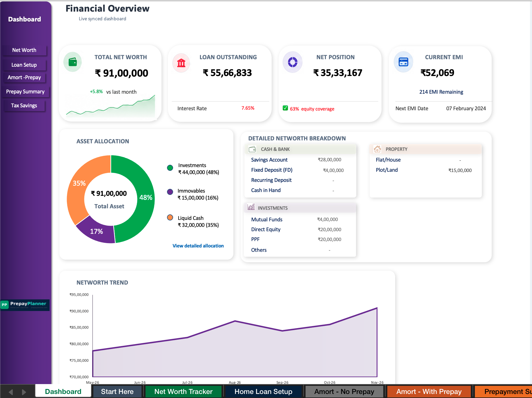Viewport: 532px width, 398px height.
Task: Click the 63% equity coverage text
Action: [x=312, y=109]
